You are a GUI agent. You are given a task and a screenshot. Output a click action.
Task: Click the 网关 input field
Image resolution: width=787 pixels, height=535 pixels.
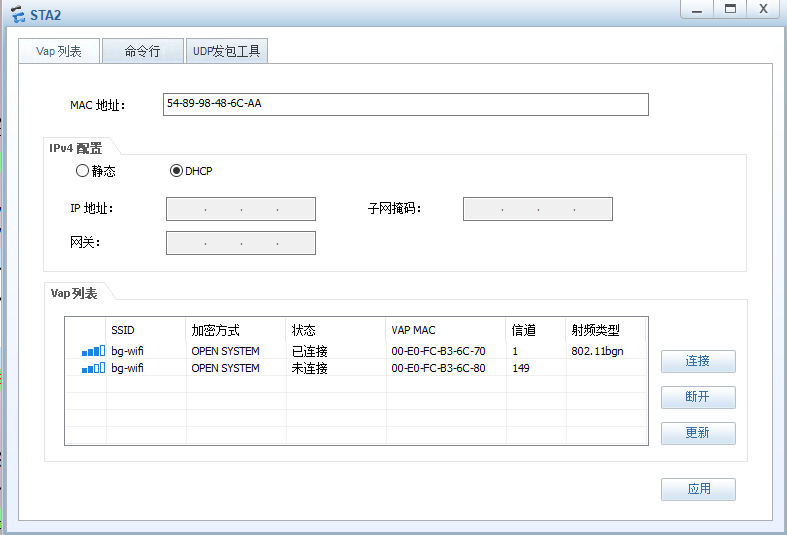click(x=241, y=243)
